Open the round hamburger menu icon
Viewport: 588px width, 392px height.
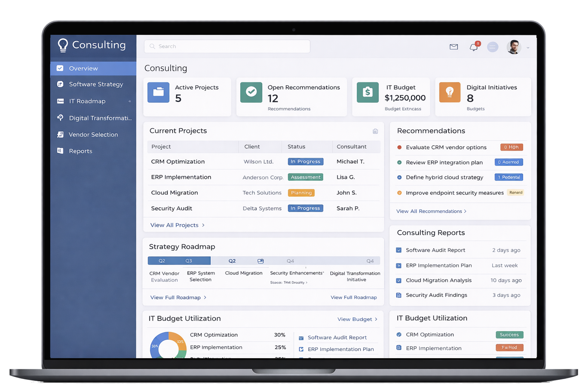coord(493,47)
